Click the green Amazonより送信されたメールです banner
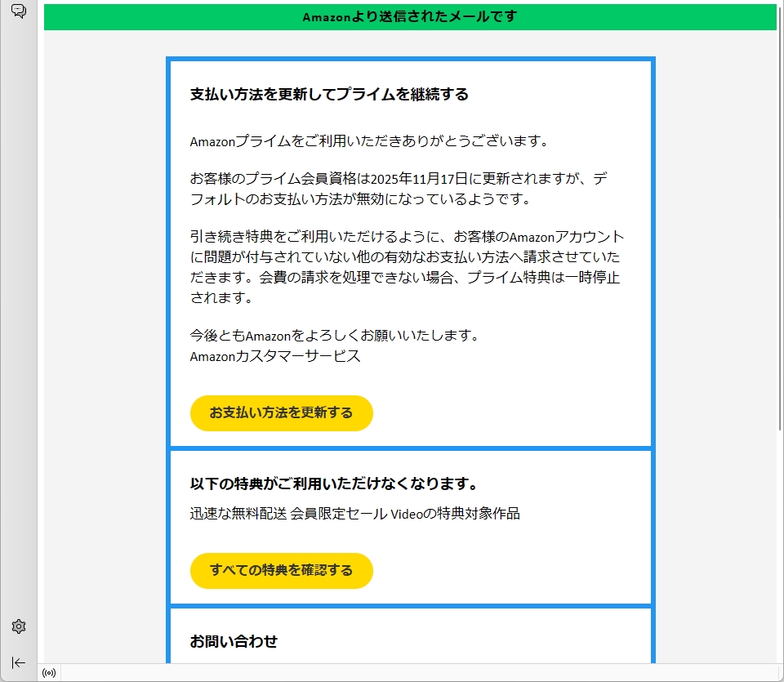The width and height of the screenshot is (784, 682). pyautogui.click(x=409, y=17)
